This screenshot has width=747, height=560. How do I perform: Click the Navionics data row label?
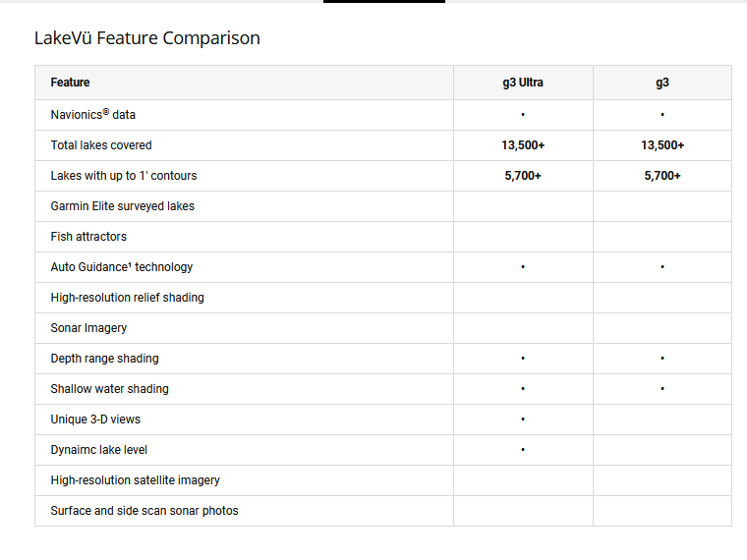pos(93,115)
